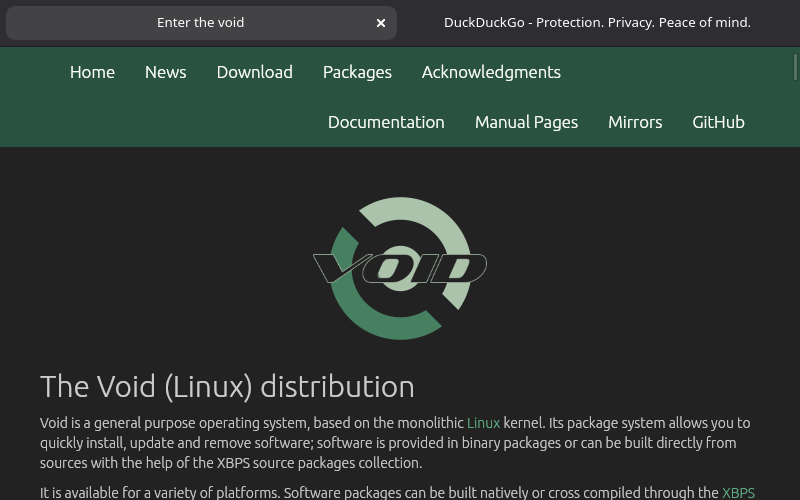Click the page's vertical scrollbar thumb
The image size is (800, 500).
tap(795, 68)
